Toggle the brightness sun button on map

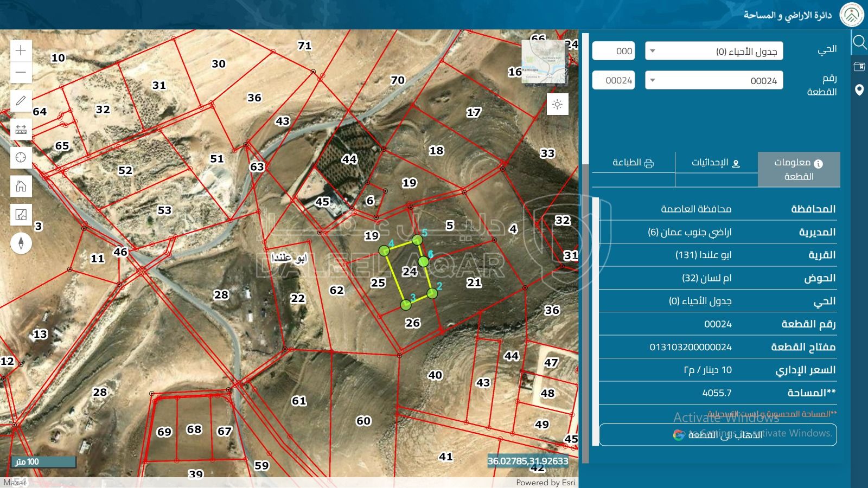tap(557, 104)
